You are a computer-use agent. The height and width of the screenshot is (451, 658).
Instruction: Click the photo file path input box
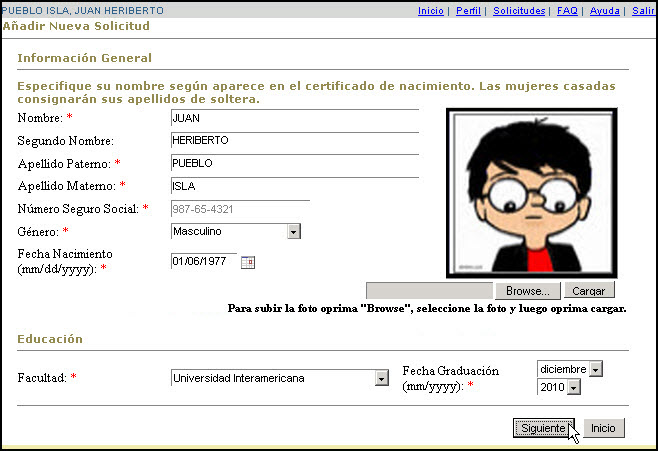coord(429,291)
